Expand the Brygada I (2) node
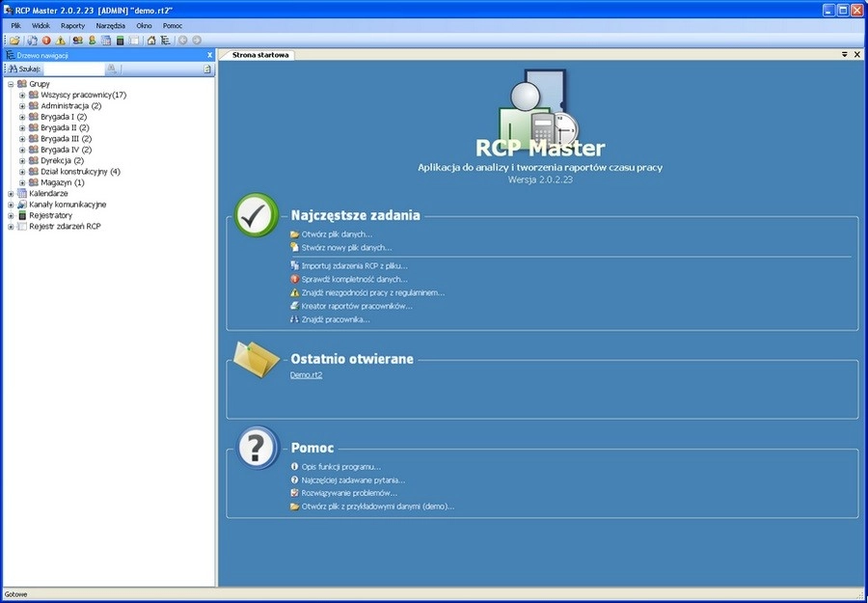This screenshot has width=868, height=603. coord(22,117)
